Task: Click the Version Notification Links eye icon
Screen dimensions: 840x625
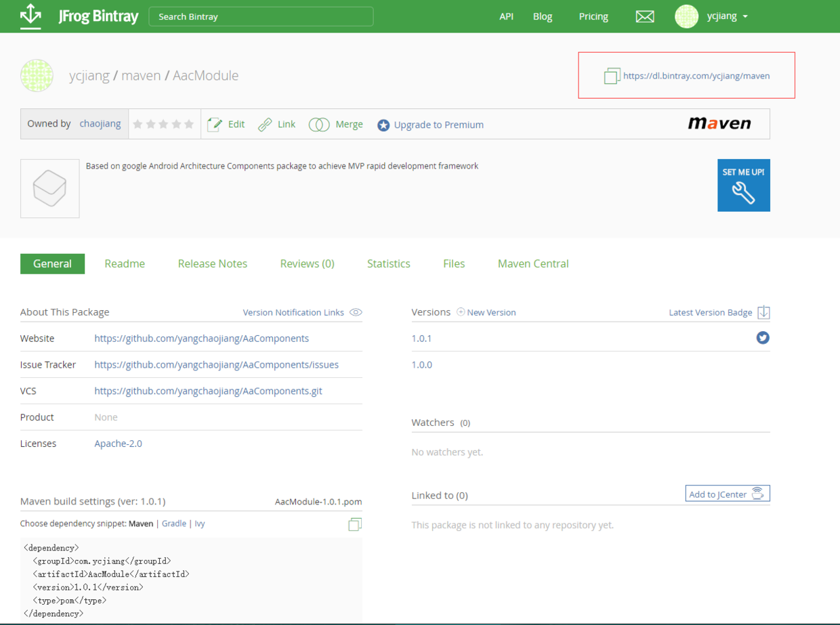Action: click(x=356, y=312)
